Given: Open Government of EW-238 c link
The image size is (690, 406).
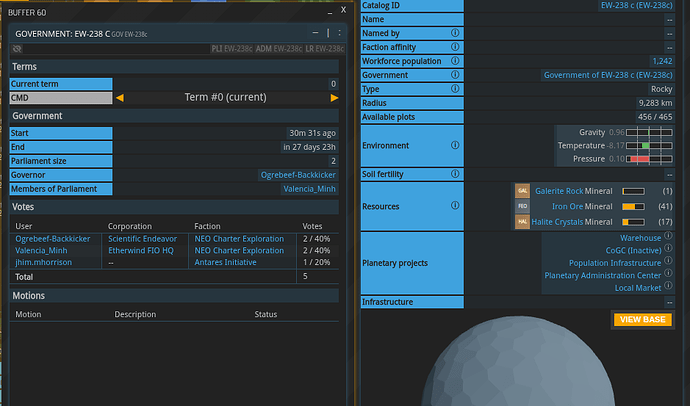Looking at the screenshot, I should (x=608, y=75).
